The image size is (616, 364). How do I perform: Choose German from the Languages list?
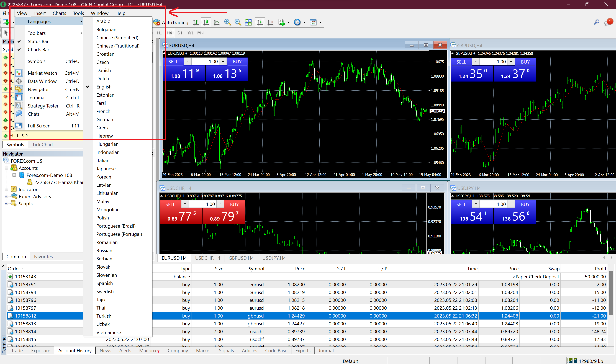click(x=105, y=119)
